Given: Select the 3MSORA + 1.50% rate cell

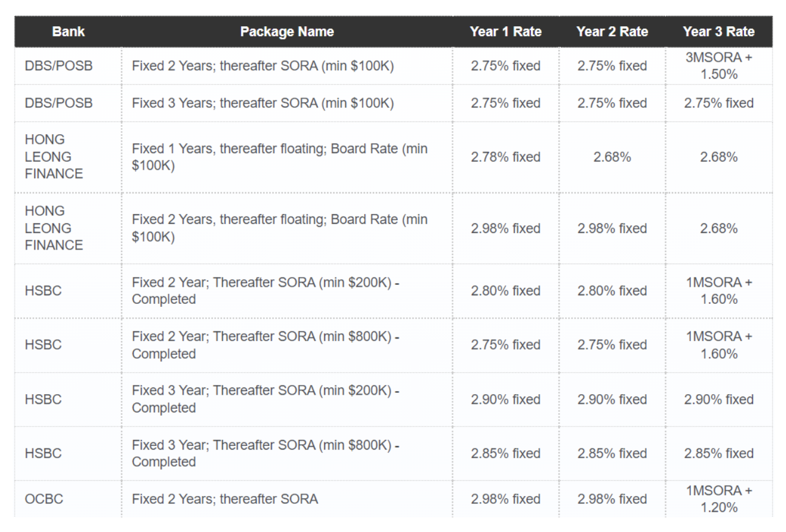Looking at the screenshot, I should (x=718, y=66).
